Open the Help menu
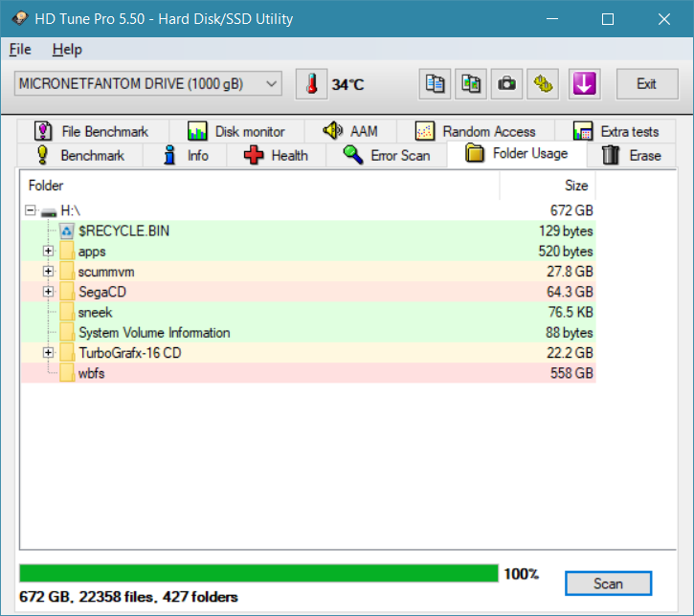Screen dimensions: 694x616 click(x=67, y=50)
